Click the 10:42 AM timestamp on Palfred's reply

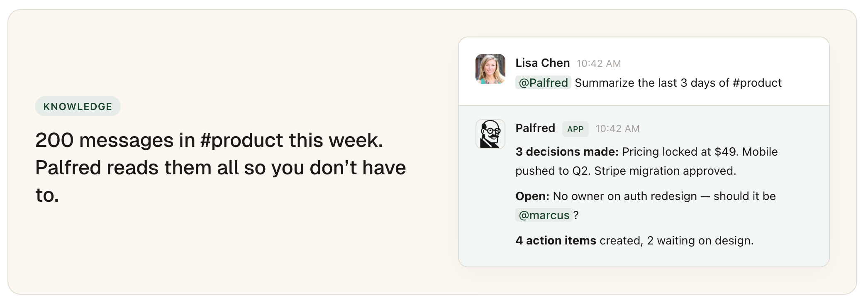tap(617, 129)
